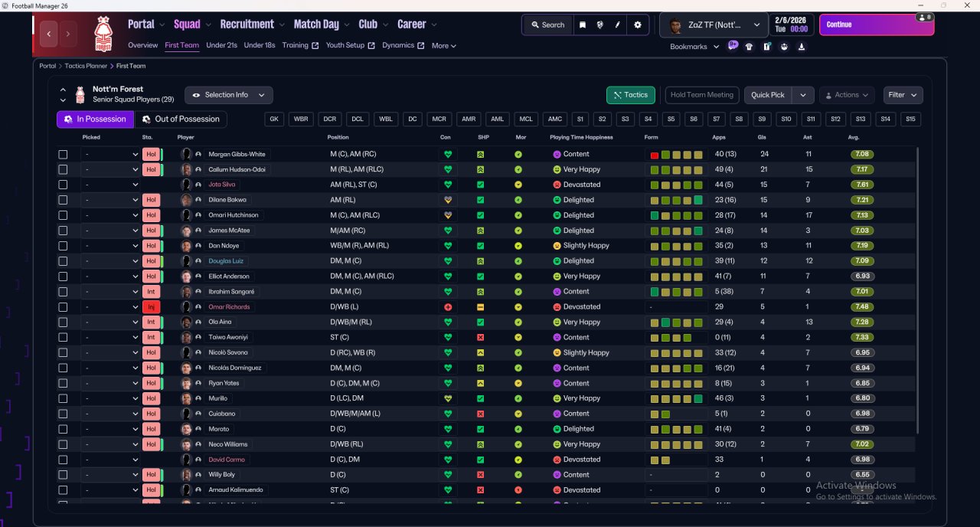Click the shirt icon next to Bookmarks
Image resolution: width=980 pixels, height=527 pixels.
[749, 47]
